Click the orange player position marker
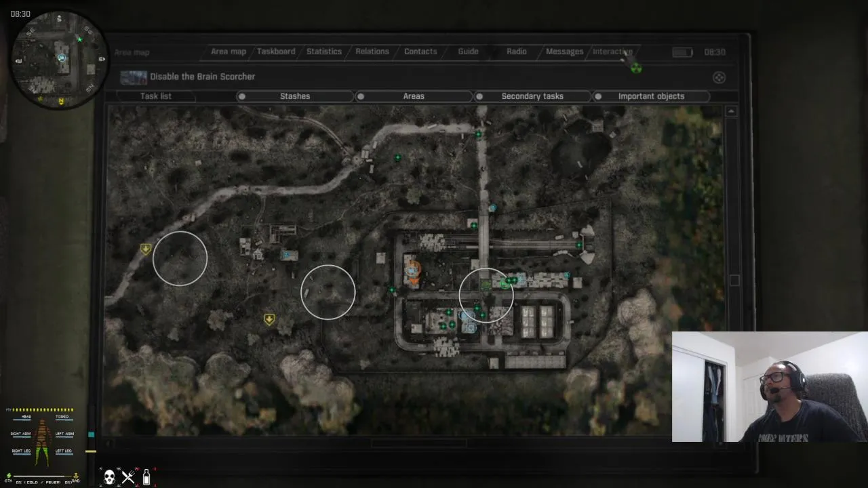Viewport: 868px width, 488px height. click(413, 271)
